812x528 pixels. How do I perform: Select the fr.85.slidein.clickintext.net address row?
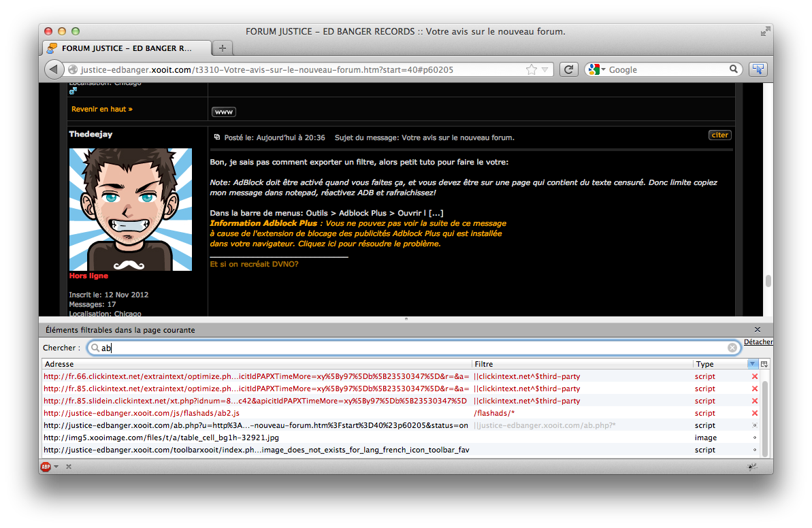point(255,401)
